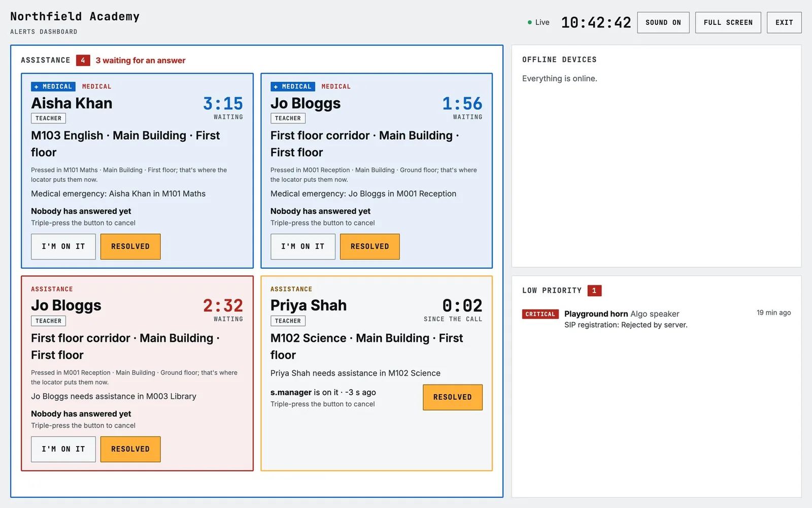Click the ALERTS DASHBOARD subtitle
The width and height of the screenshot is (812, 508).
click(44, 31)
